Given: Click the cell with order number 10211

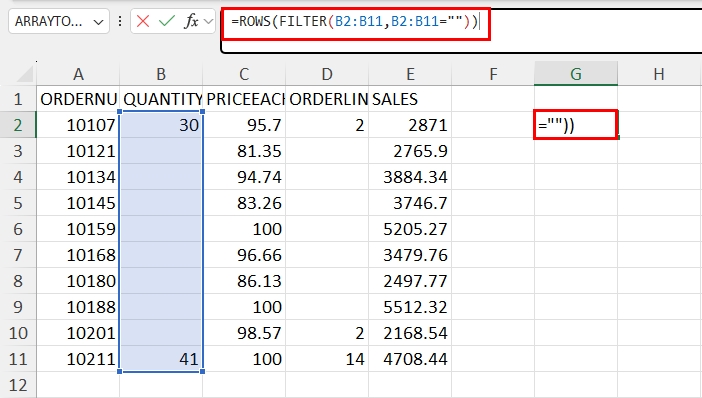Looking at the screenshot, I should (x=78, y=359).
